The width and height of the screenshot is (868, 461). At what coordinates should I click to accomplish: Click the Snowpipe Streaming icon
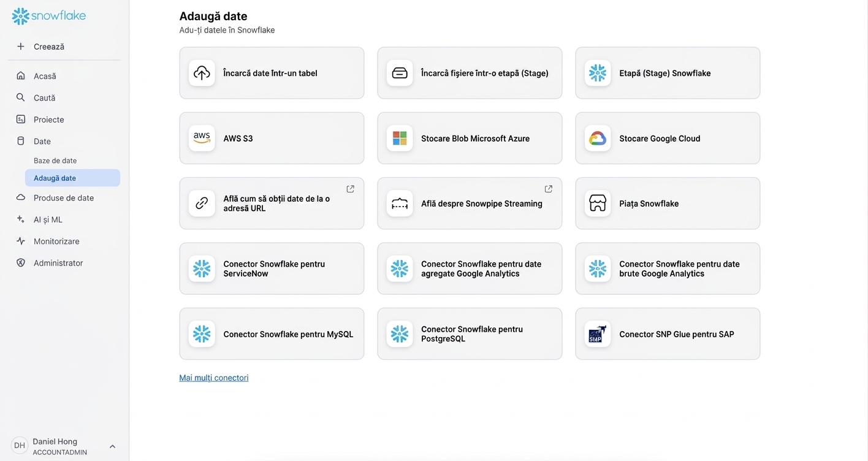click(400, 204)
